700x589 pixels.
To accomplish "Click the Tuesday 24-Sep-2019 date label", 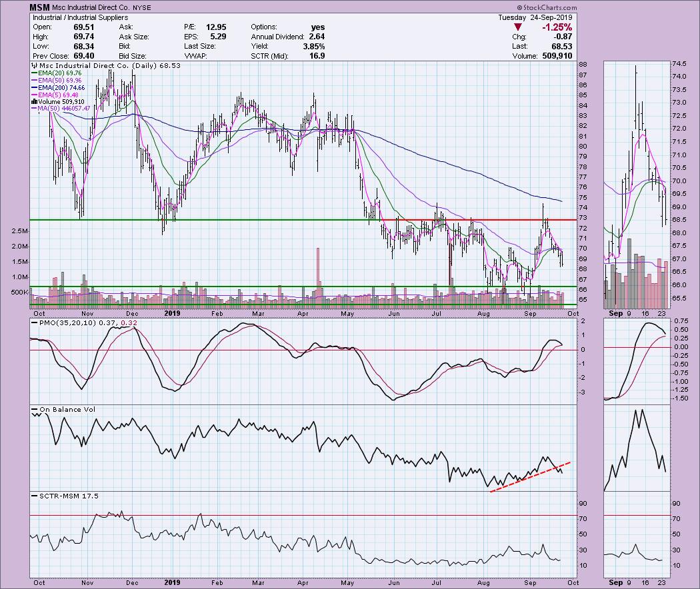I will [x=545, y=17].
